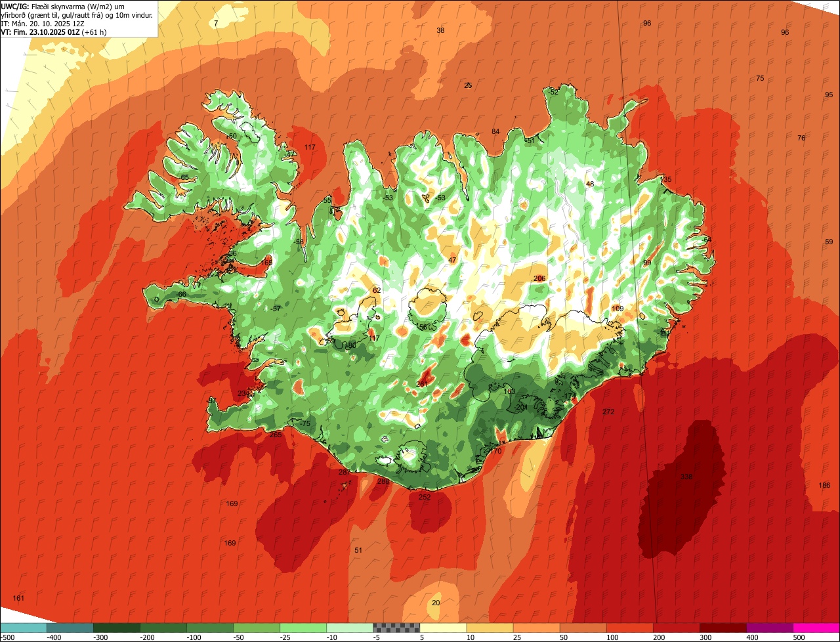Click the value '206' in central-east Iceland
Image resolution: width=840 pixels, height=642 pixels.
click(x=539, y=278)
